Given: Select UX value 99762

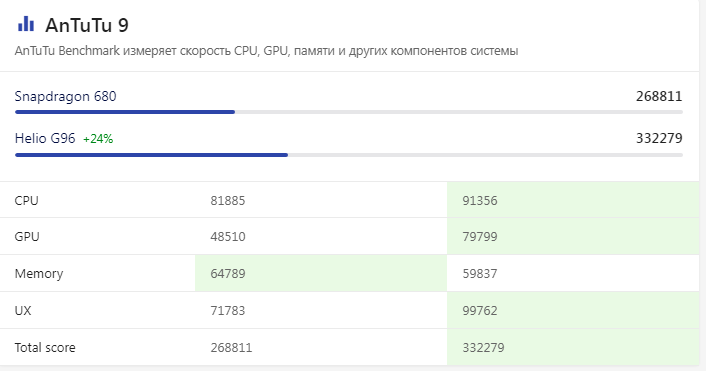Looking at the screenshot, I should (x=480, y=311).
